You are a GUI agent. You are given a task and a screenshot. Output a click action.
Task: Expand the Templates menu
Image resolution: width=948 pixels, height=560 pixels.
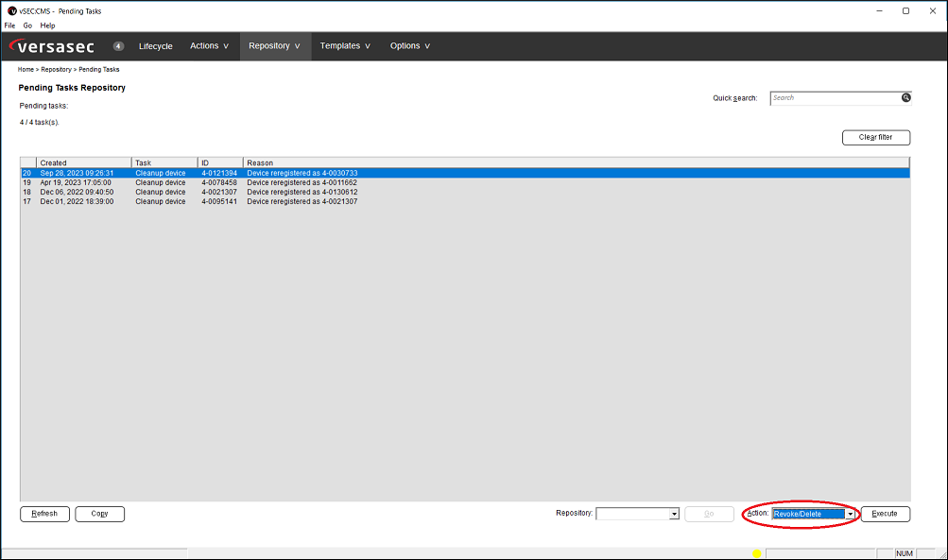pyautogui.click(x=345, y=46)
